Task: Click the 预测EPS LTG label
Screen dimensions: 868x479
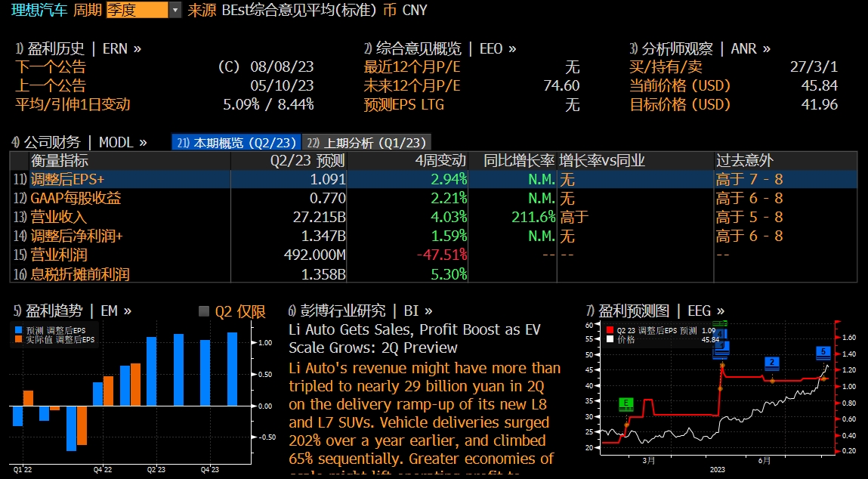Action: pyautogui.click(x=403, y=105)
